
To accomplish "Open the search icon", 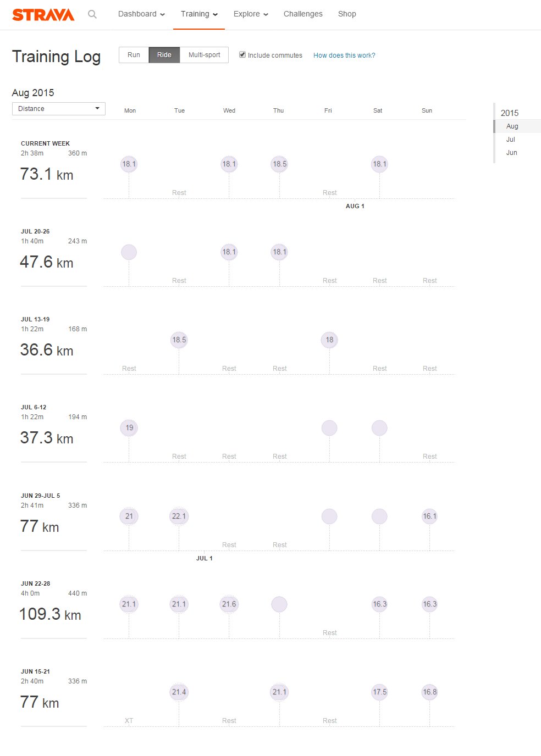I will pos(92,14).
